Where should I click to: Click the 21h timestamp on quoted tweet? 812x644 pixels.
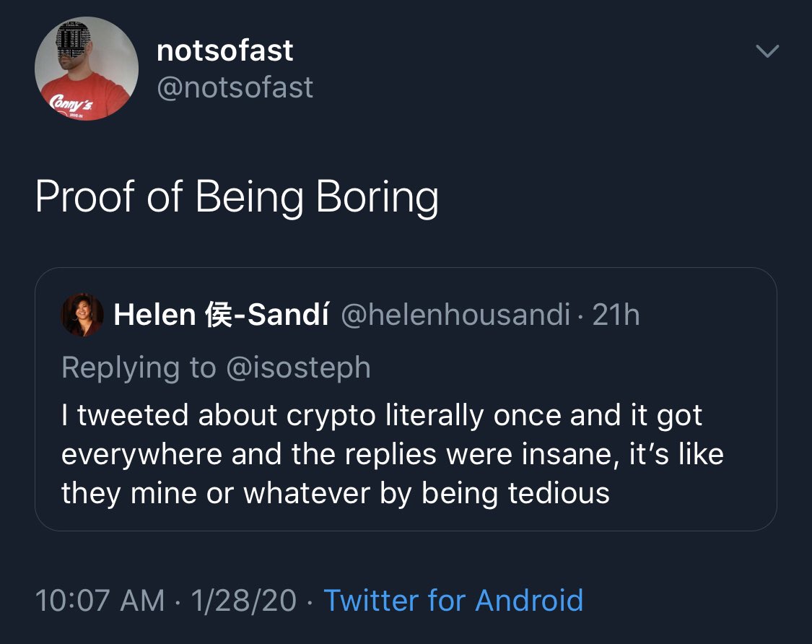616,315
